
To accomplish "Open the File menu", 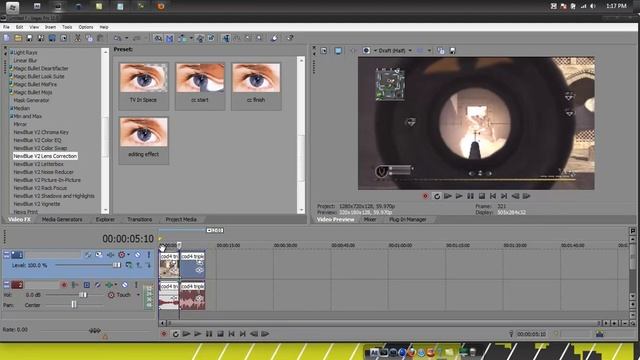I will click(6, 27).
